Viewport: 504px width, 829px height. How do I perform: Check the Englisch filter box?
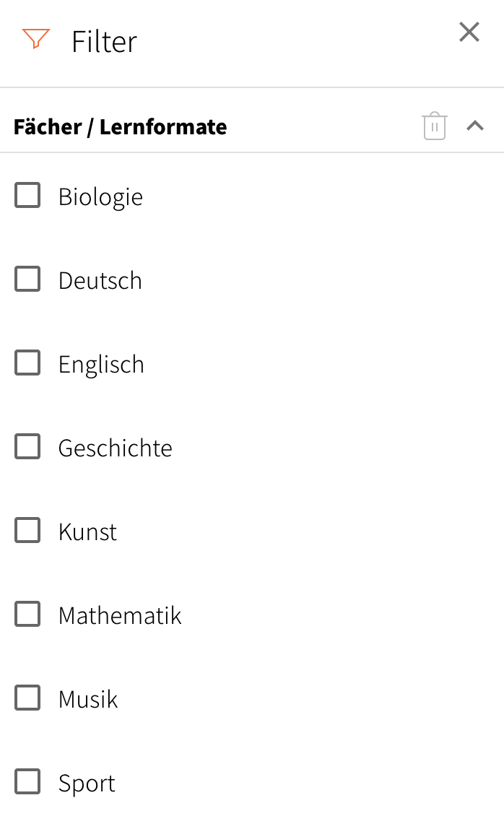27,363
